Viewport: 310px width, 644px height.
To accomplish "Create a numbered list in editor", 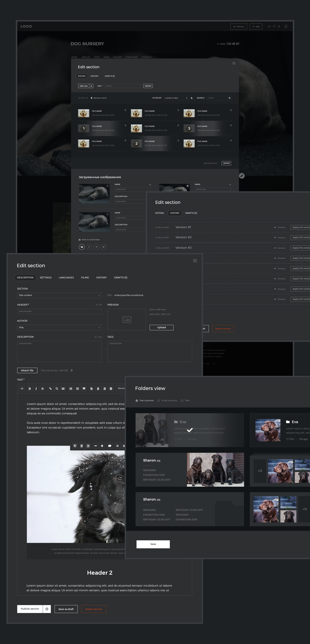I will coord(71,389).
